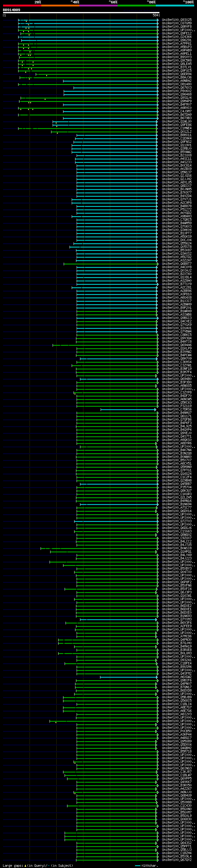Click the green segment of the identity color scale
Image resolution: width=197 pixels, height=868 pixels.
point(137,6)
